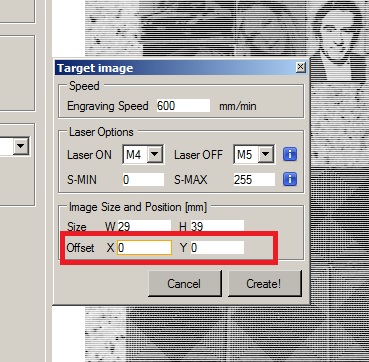Click the Size W field
This screenshot has height=362, width=369.
pyautogui.click(x=144, y=226)
